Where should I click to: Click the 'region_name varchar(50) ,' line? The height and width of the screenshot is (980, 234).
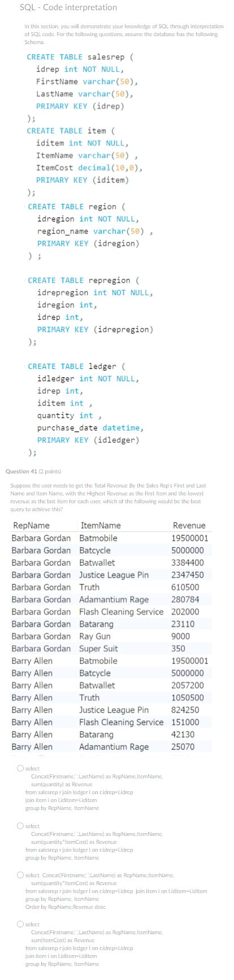(x=95, y=231)
